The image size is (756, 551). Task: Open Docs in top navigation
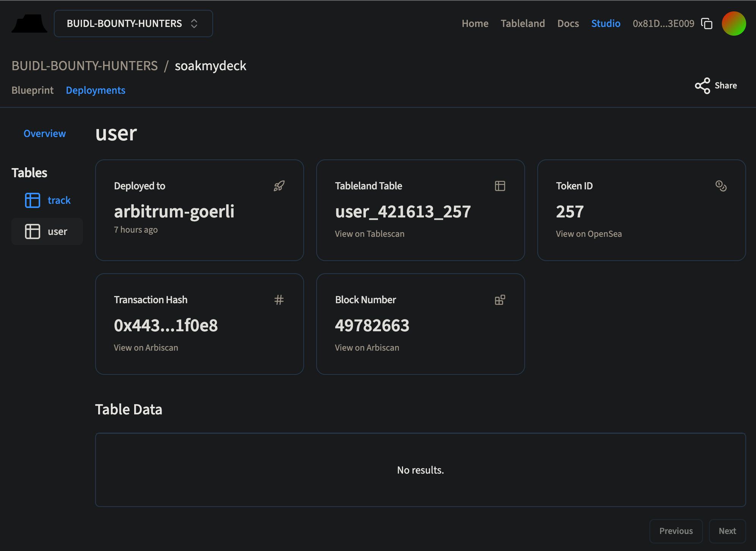click(568, 24)
